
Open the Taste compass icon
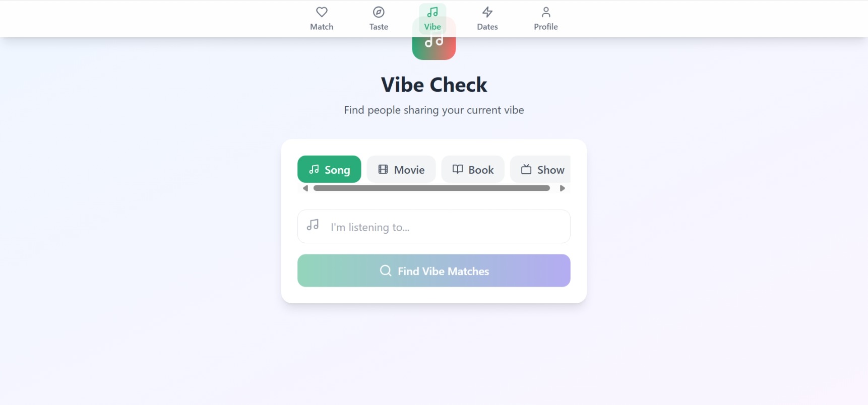(x=379, y=12)
